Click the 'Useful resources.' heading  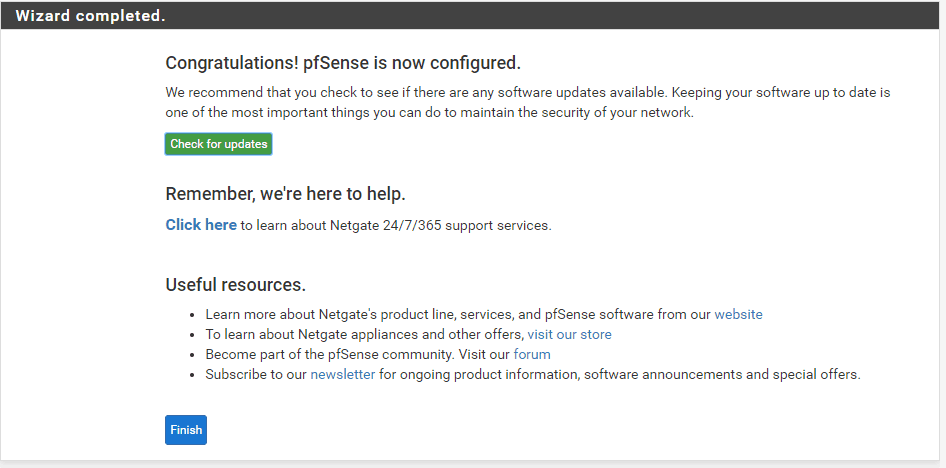tap(235, 285)
